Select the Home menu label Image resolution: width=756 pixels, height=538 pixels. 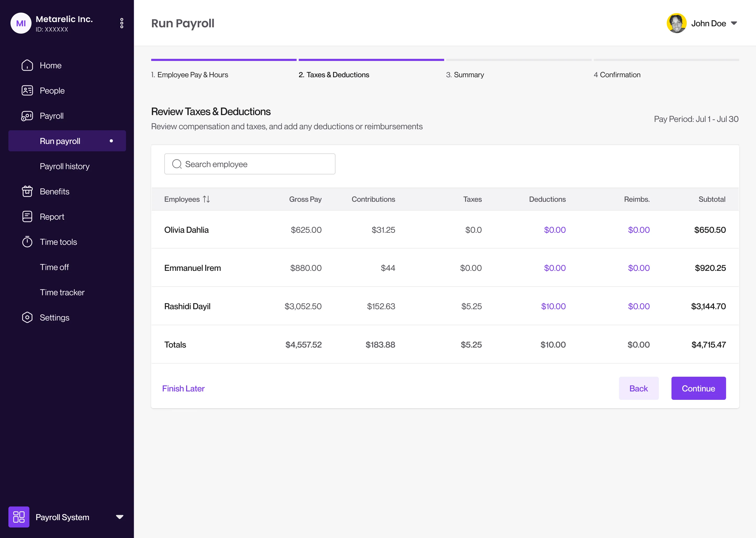(x=51, y=65)
